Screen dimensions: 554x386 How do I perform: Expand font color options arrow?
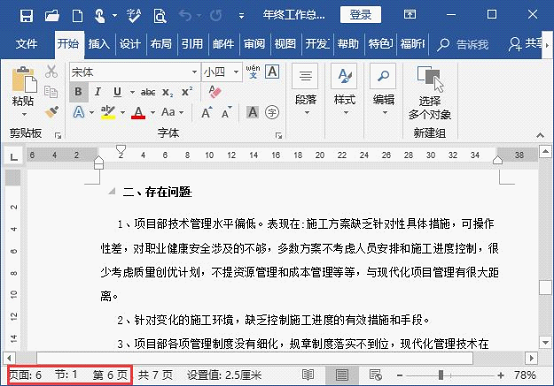[x=153, y=113]
